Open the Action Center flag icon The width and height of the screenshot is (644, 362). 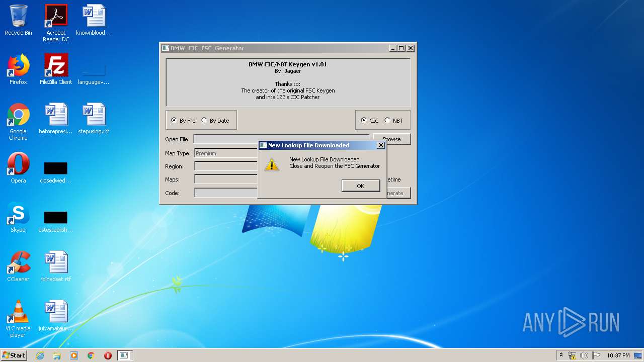pyautogui.click(x=596, y=355)
